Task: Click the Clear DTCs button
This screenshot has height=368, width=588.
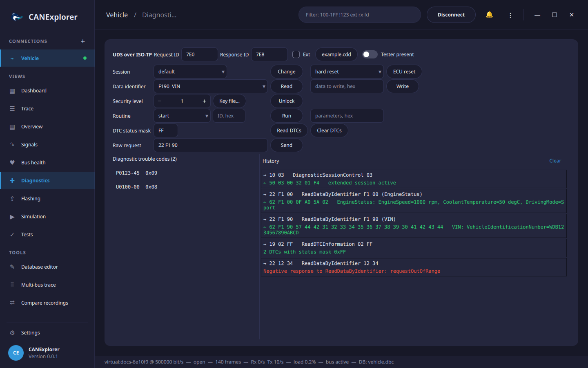Action: (329, 130)
